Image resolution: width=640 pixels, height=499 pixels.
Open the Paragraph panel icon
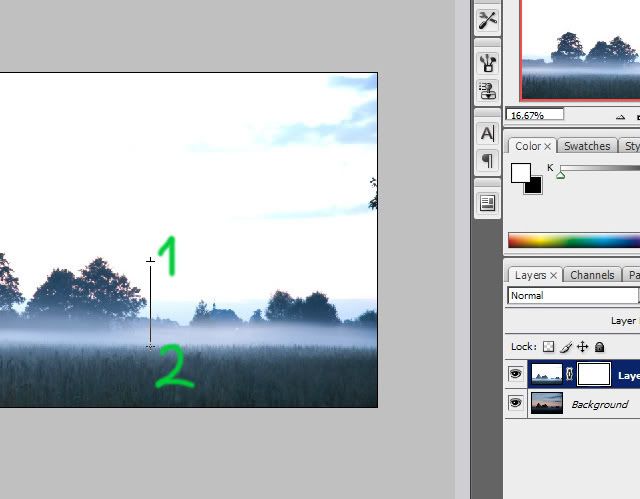pos(487,160)
